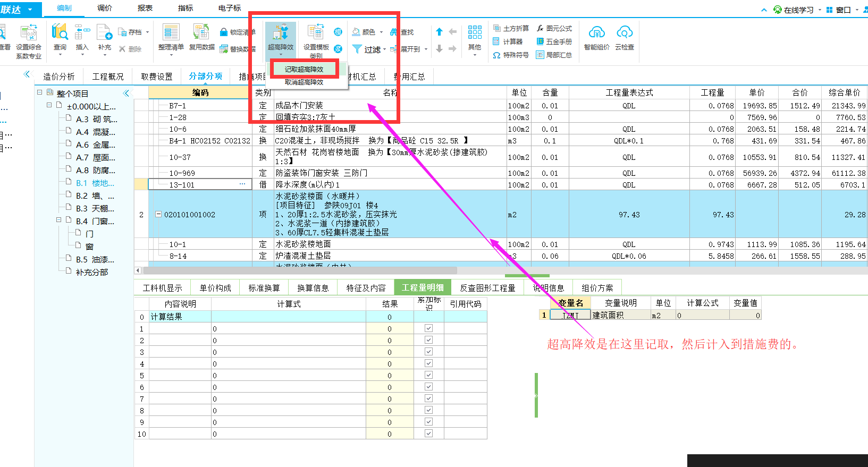Screen dimensions: 868x467
Task: Open the 工程概况 tab
Action: click(x=108, y=77)
